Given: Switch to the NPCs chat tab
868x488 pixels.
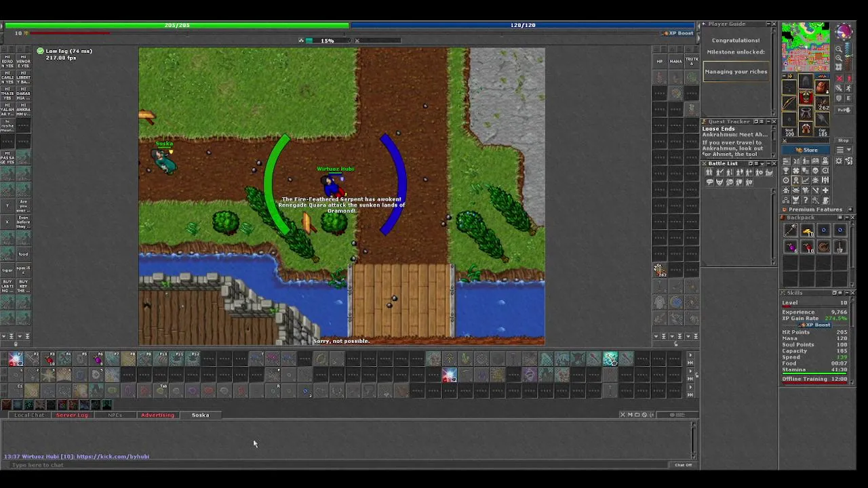Looking at the screenshot, I should (x=115, y=415).
